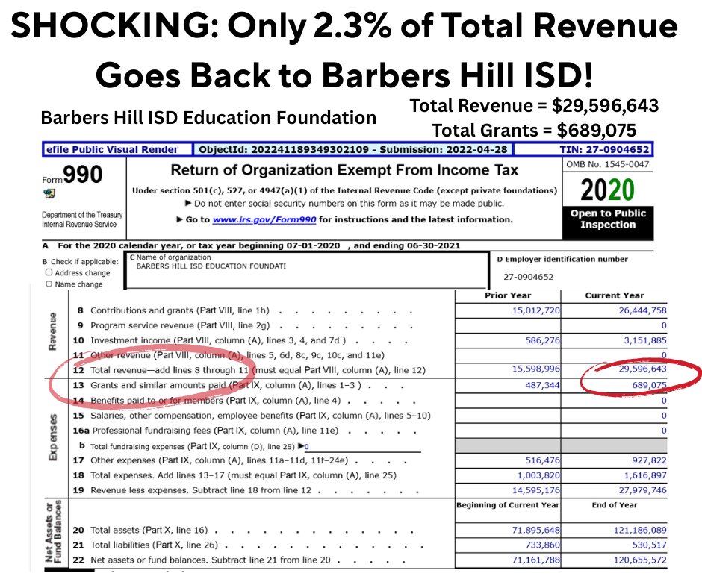
Task: Click the Prior Year column header
Action: click(508, 295)
